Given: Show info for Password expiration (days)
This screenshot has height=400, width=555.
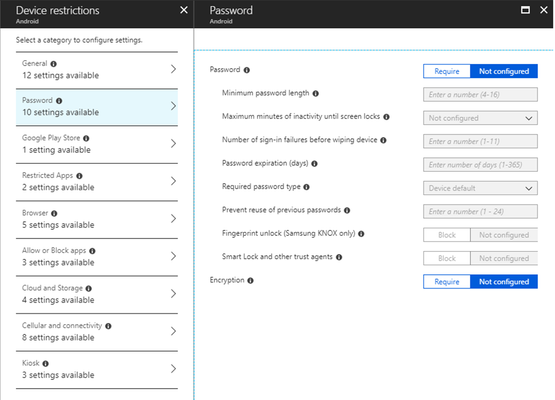Looking at the screenshot, I should pyautogui.click(x=314, y=164).
